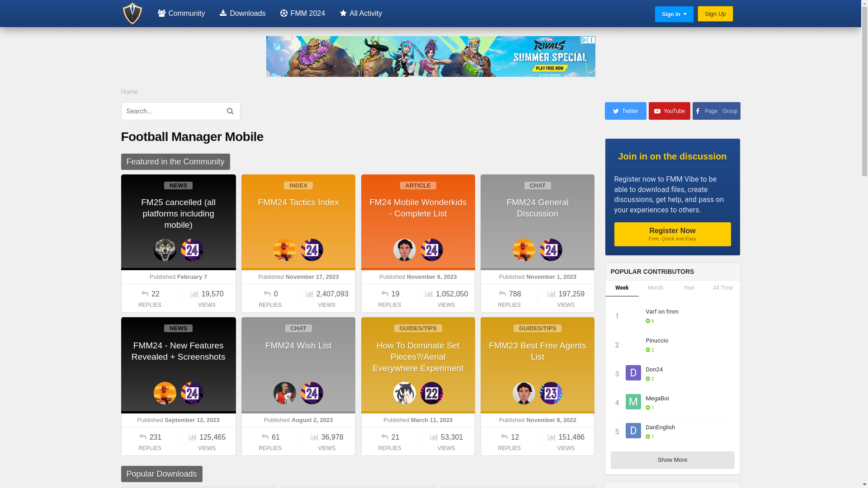Open the Downloads menu
Screen dimensions: 868x488
(242, 14)
